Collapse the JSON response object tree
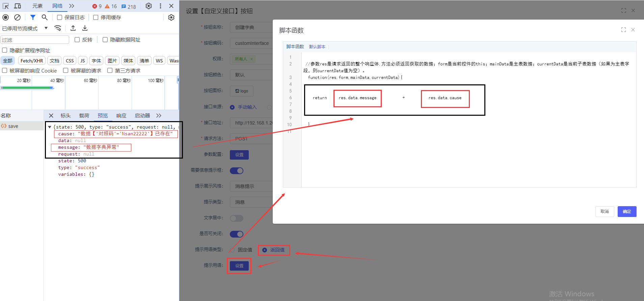This screenshot has height=301, width=644. [50, 127]
